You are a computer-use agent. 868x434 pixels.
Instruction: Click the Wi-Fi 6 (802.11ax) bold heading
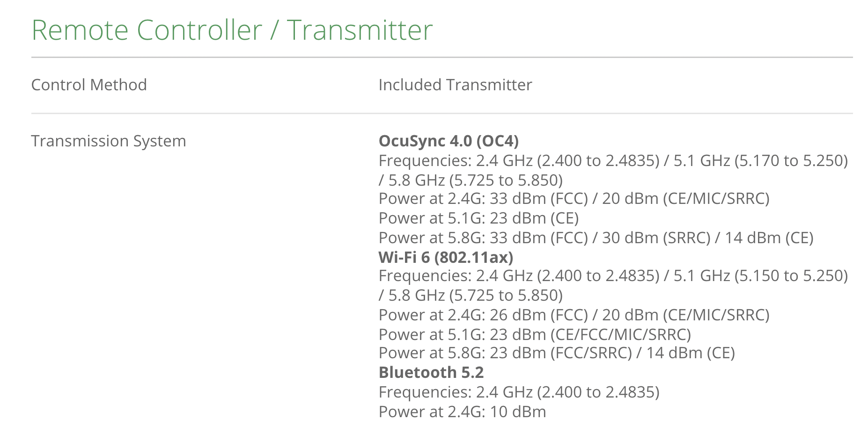pos(446,257)
